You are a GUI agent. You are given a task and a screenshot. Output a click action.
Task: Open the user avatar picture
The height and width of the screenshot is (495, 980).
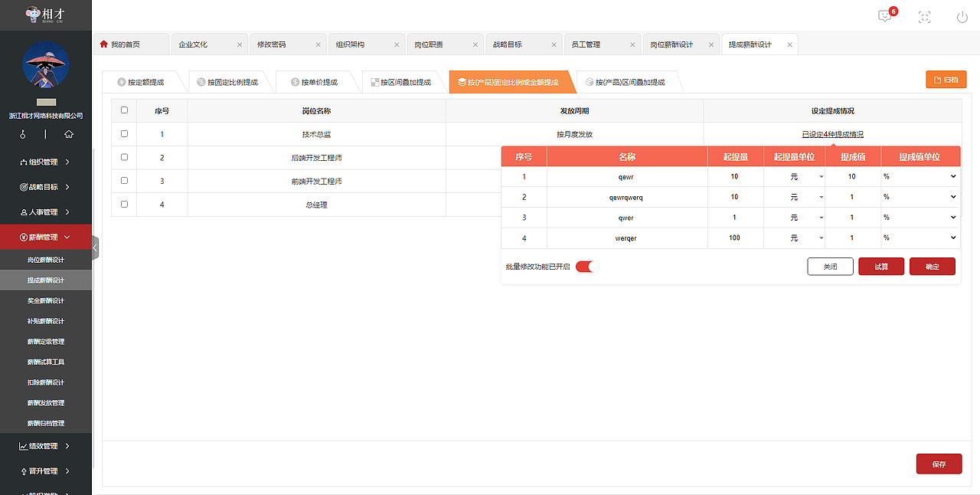coord(46,64)
